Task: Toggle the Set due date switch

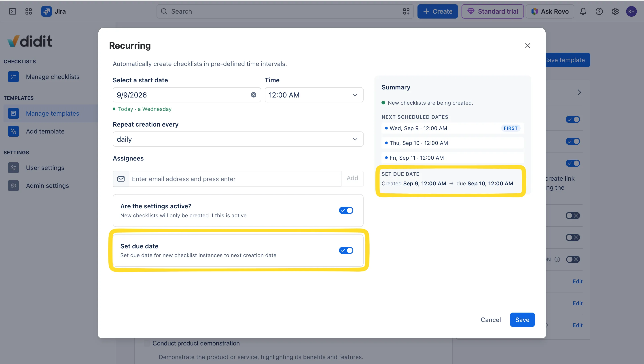Action: (x=346, y=250)
